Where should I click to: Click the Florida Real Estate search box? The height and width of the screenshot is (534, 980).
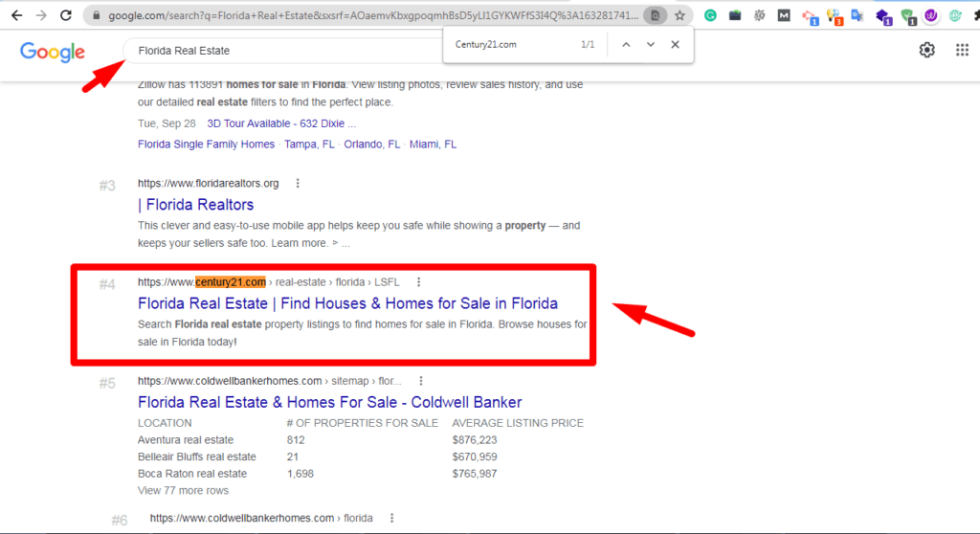tap(281, 51)
